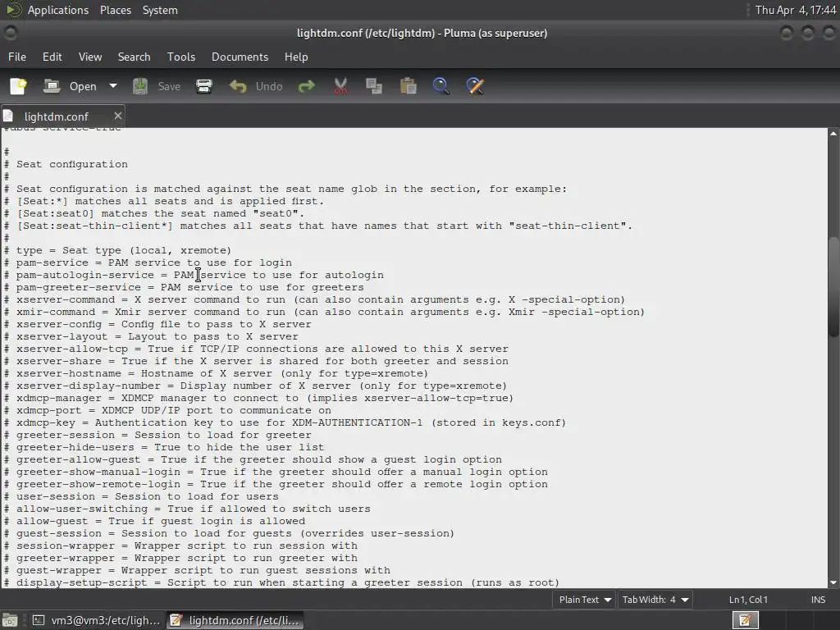Screen dimensions: 840x630
Task: Open Find with magnifier icon
Action: [x=441, y=86]
